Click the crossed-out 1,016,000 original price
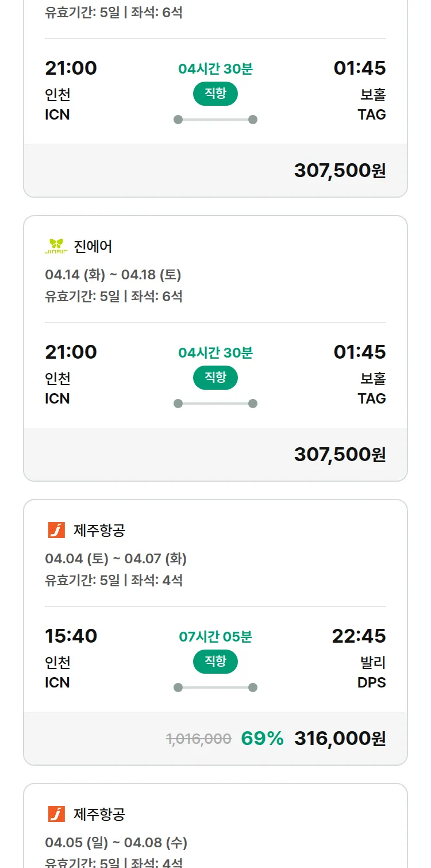The width and height of the screenshot is (431, 868). (199, 739)
